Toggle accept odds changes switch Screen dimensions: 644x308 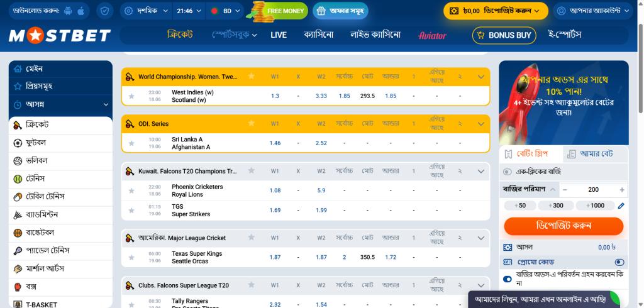point(508,279)
